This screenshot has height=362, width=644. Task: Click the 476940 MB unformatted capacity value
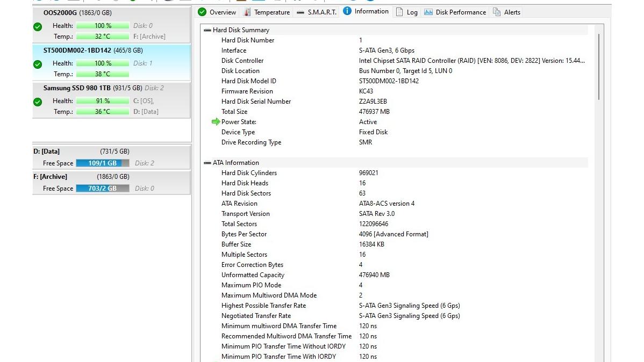point(374,275)
